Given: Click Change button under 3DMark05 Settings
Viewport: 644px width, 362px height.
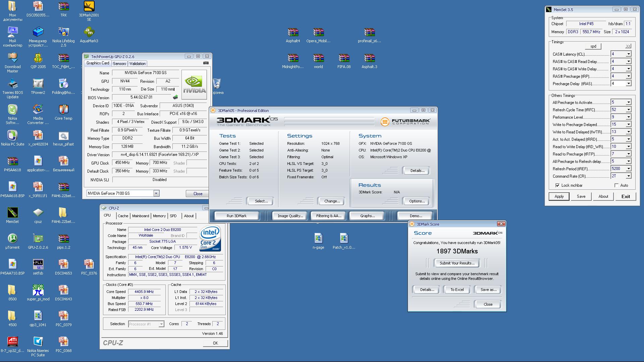Looking at the screenshot, I should point(332,201).
